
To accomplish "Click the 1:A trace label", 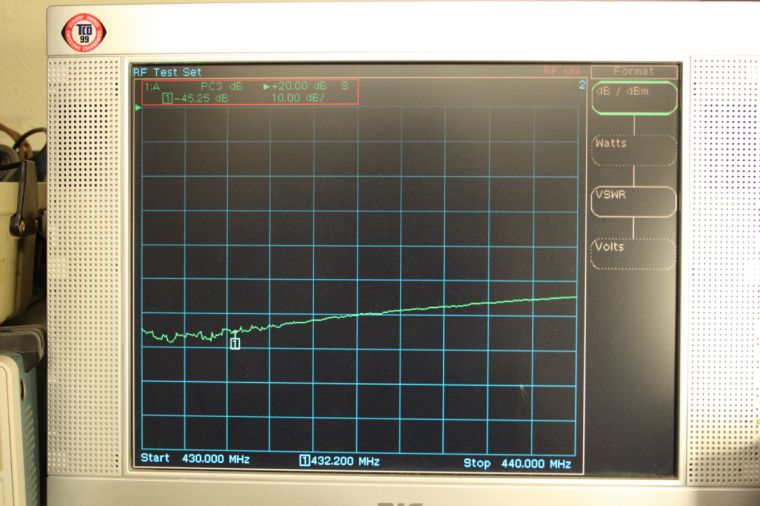I will [x=152, y=87].
